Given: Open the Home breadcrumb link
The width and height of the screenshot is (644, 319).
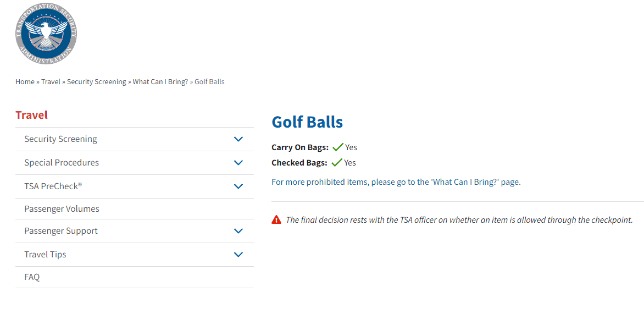Looking at the screenshot, I should point(25,81).
